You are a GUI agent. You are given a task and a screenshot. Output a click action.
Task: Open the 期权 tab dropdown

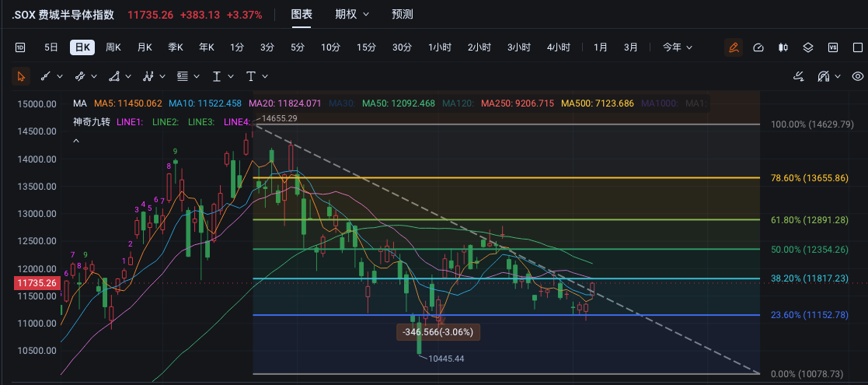[352, 15]
